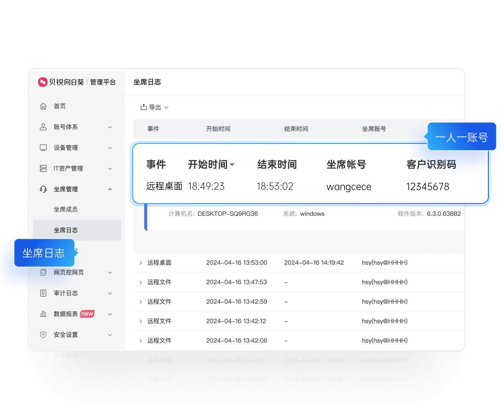
Task: Expand the 账号体系 menu chevron
Action: click(x=110, y=127)
